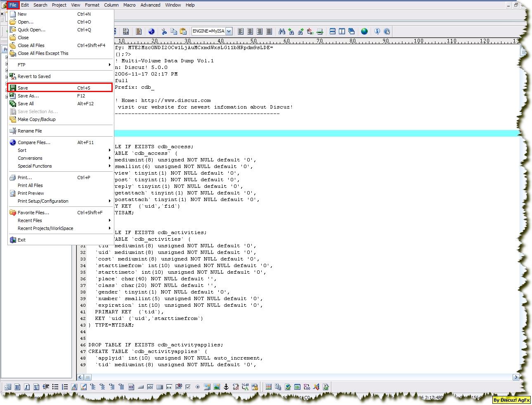
Task: Choose New from the File menu
Action: point(60,14)
